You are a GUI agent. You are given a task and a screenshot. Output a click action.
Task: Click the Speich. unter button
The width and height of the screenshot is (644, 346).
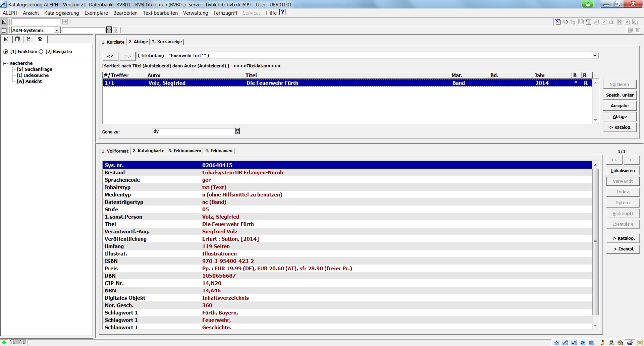[x=619, y=95]
